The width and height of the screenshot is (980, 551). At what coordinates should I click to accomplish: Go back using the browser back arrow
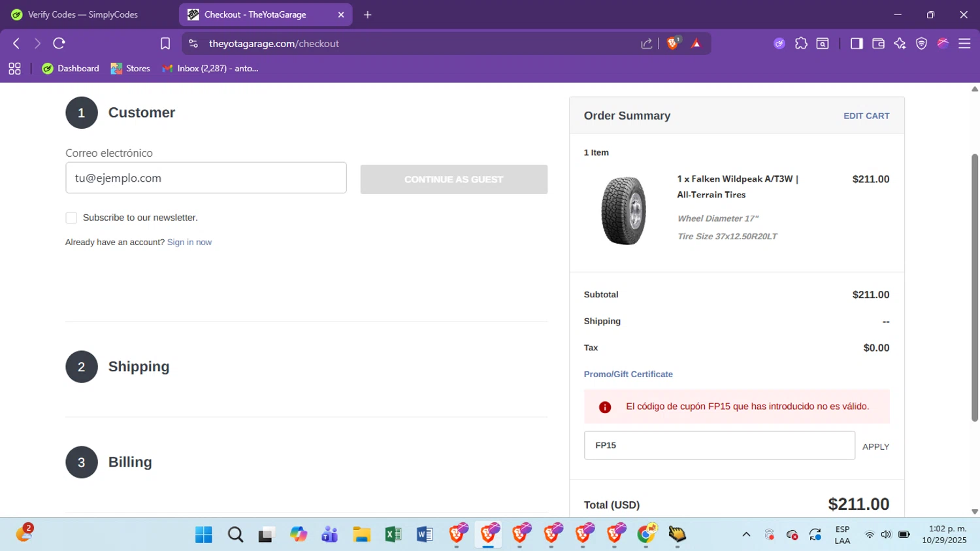tap(16, 43)
